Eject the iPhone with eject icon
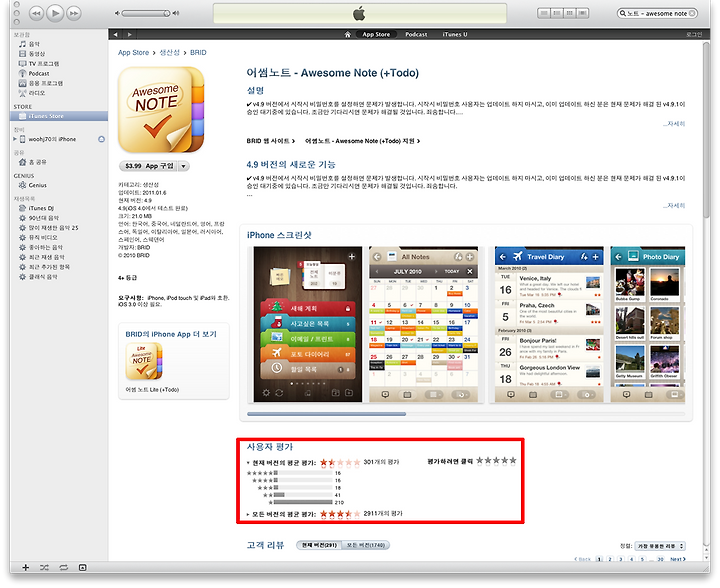The image size is (720, 588). [x=101, y=139]
